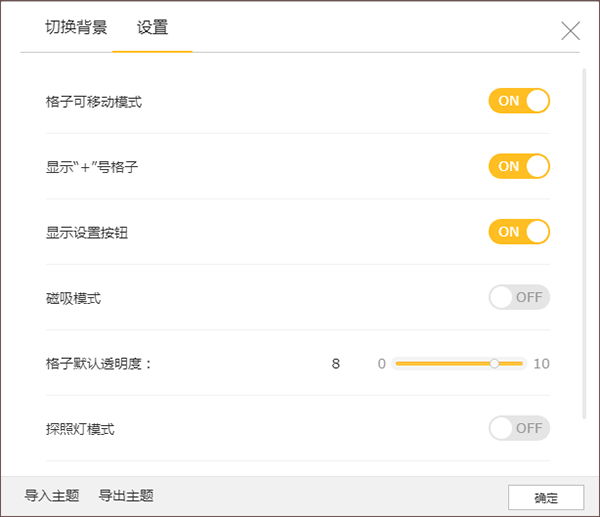Enable the 磁吸模式 toggle
The image size is (600, 517).
pyautogui.click(x=519, y=297)
